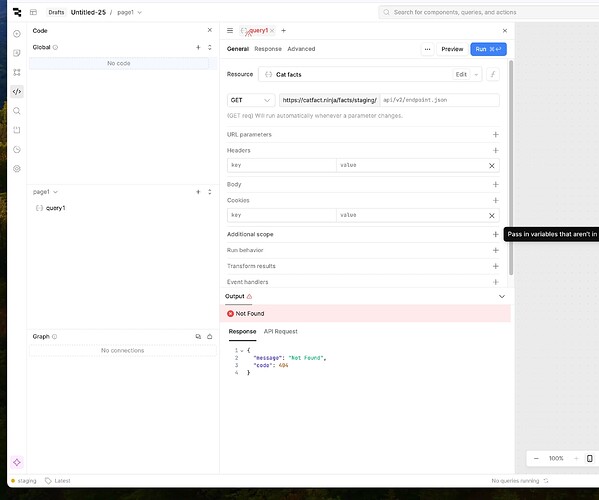The height and width of the screenshot is (500, 599).
Task: Toggle the mobile layout view button
Action: click(590, 458)
